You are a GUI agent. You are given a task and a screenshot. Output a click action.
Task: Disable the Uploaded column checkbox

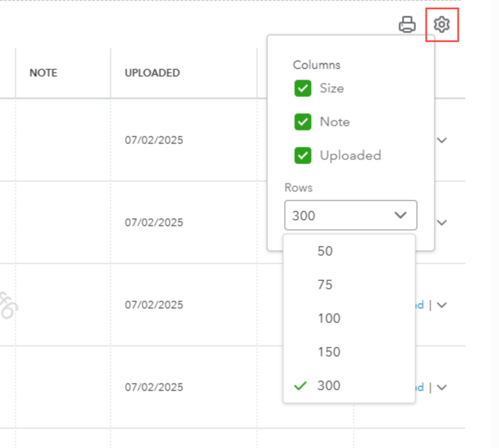(303, 156)
